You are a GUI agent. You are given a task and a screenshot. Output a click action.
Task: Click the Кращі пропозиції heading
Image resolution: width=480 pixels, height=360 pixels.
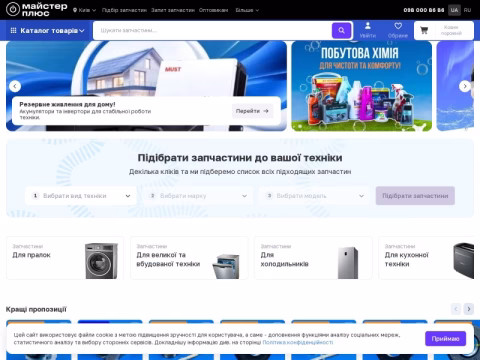click(36, 309)
